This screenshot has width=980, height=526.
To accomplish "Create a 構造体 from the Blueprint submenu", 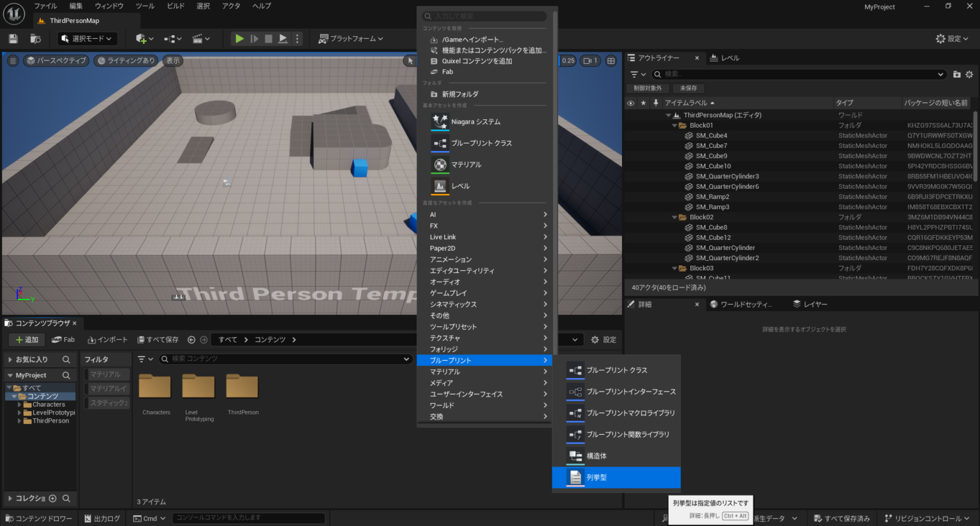I will [596, 456].
